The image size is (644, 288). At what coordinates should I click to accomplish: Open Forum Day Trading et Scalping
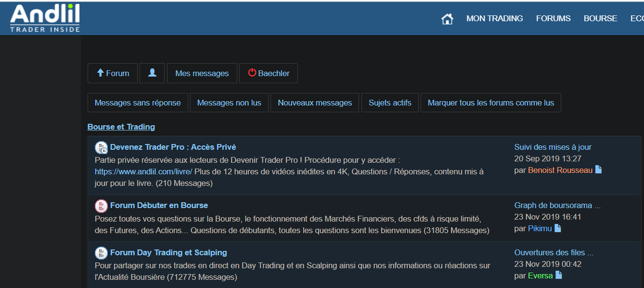(x=168, y=252)
